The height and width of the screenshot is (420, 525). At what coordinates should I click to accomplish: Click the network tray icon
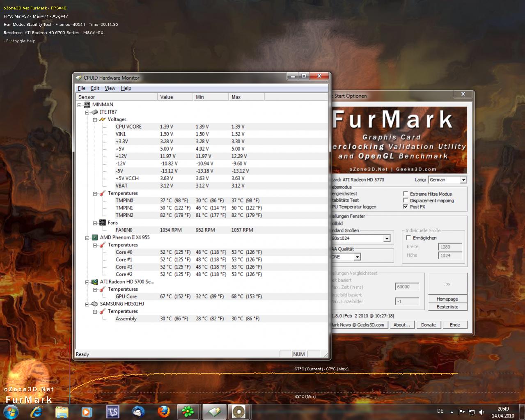[472, 412]
